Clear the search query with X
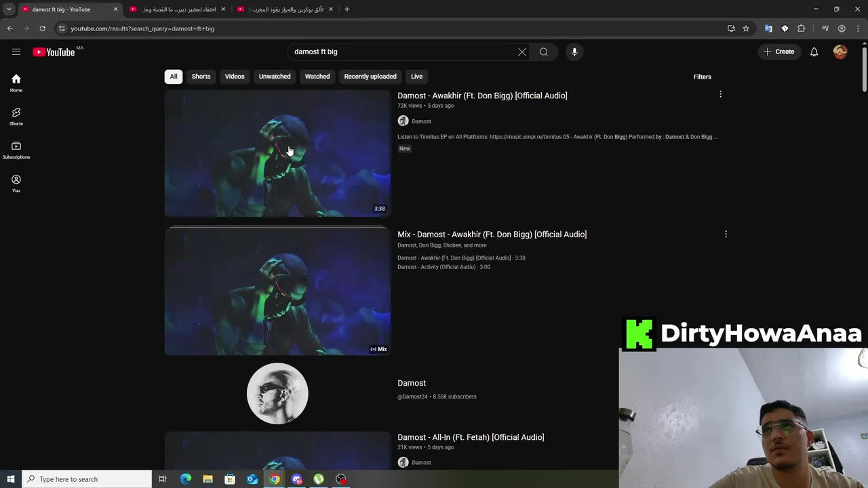 (522, 52)
